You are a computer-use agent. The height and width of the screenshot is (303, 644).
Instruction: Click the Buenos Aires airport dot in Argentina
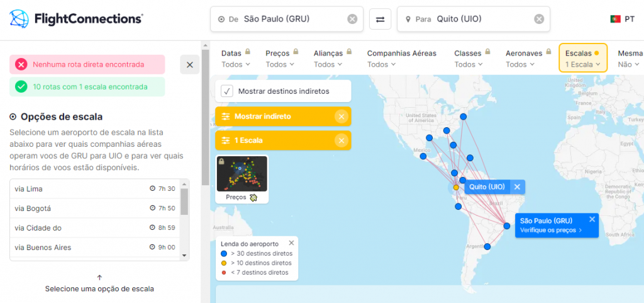pos(487,247)
